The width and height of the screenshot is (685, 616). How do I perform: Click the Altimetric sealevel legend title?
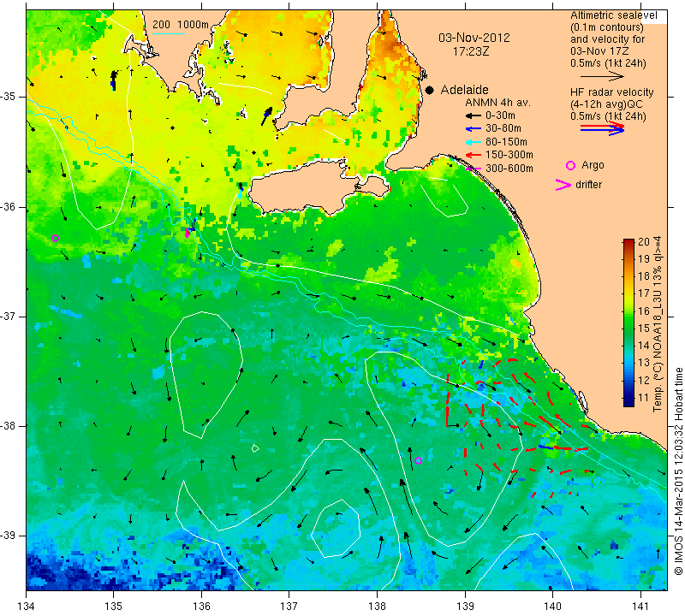tap(614, 15)
